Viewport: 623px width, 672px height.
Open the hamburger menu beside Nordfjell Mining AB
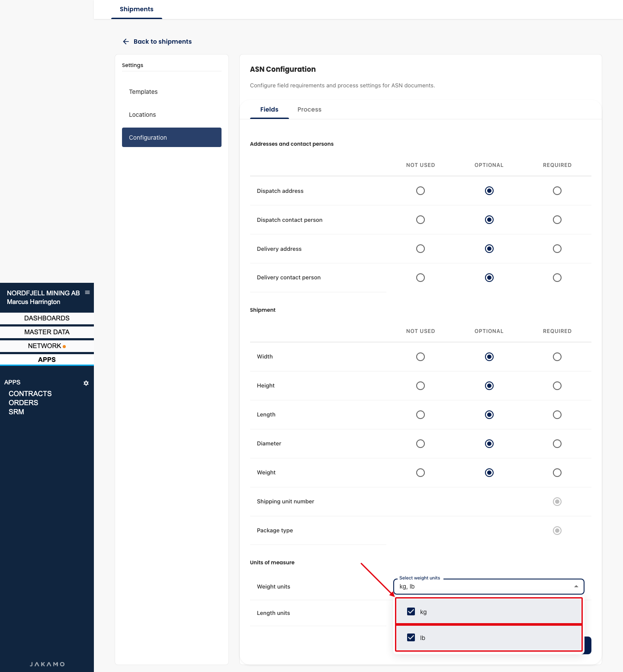[x=87, y=292]
